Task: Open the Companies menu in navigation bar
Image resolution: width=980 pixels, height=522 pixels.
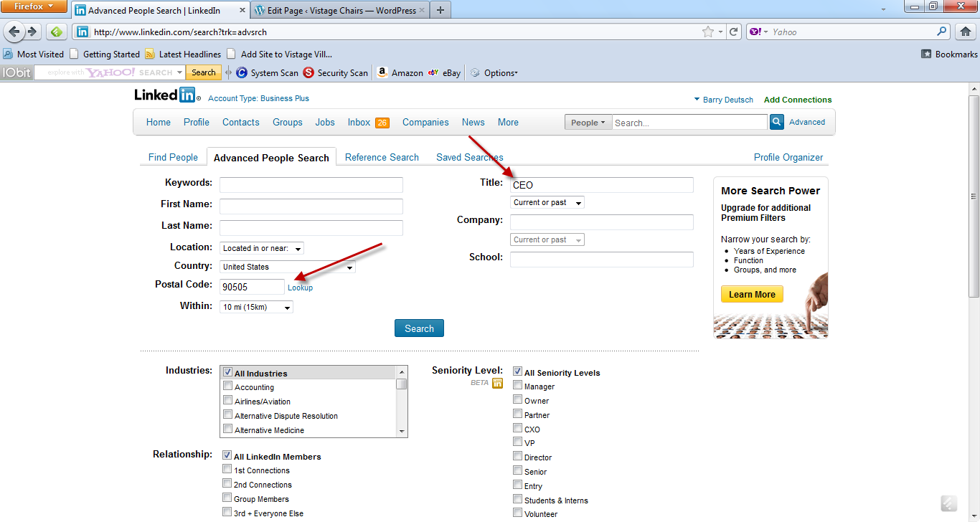Action: (x=425, y=123)
